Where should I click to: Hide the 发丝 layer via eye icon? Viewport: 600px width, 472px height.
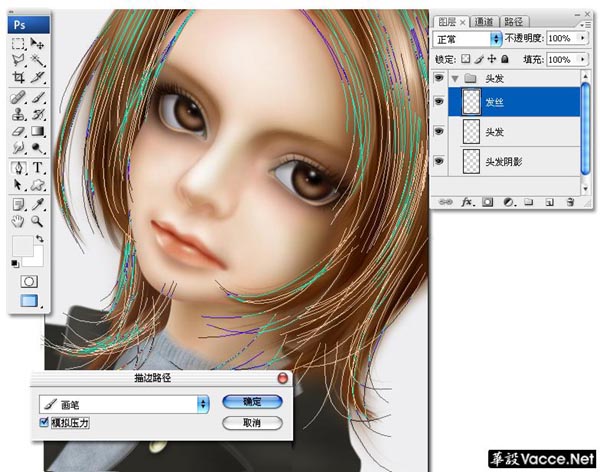pos(439,101)
